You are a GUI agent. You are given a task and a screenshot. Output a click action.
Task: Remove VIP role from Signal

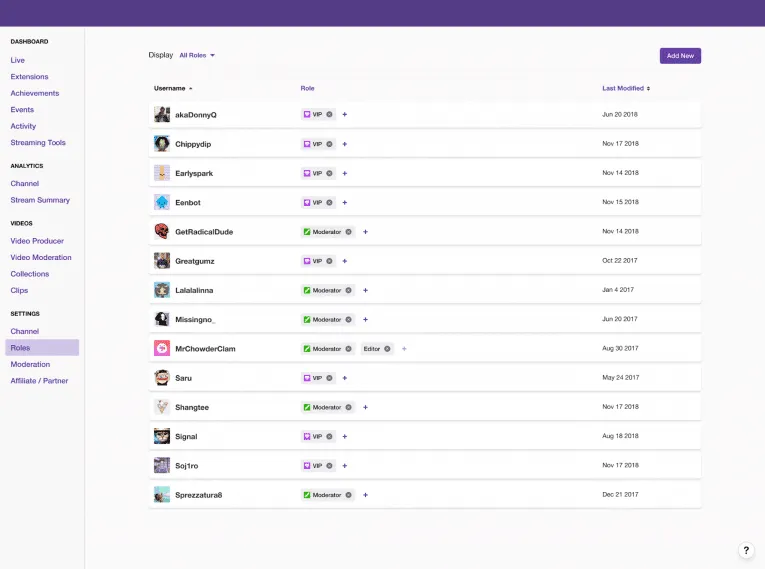coord(329,437)
